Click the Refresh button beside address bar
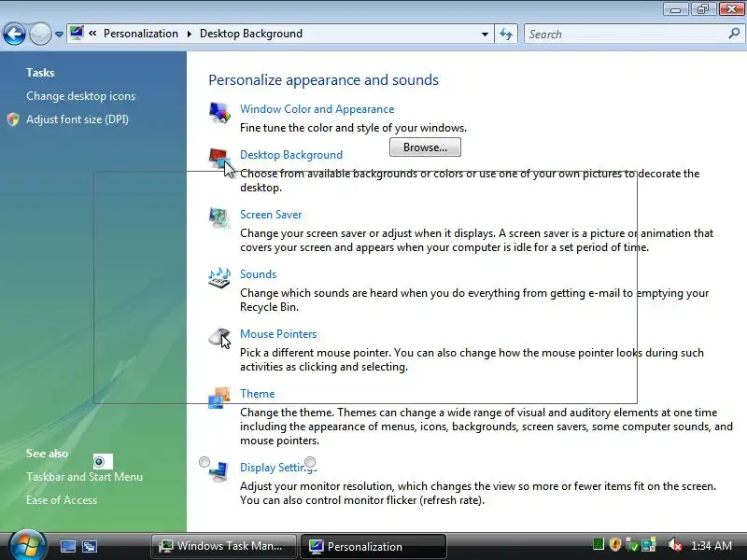747x560 pixels. coord(506,35)
